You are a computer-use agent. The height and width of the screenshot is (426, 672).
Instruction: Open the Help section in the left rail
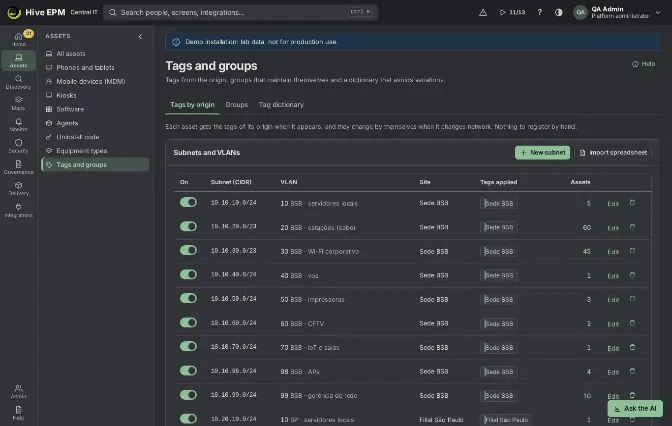pos(18,413)
